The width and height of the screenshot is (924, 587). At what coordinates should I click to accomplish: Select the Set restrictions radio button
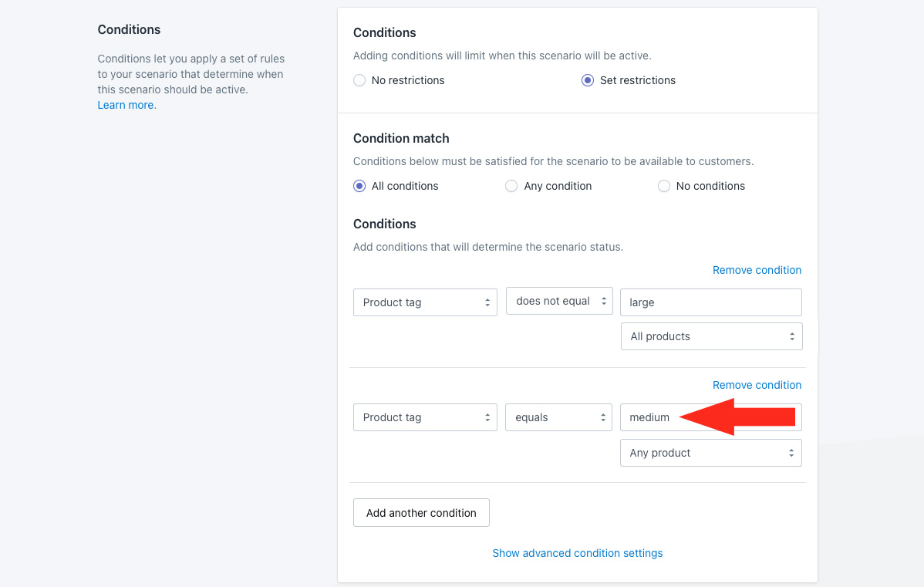(x=588, y=80)
